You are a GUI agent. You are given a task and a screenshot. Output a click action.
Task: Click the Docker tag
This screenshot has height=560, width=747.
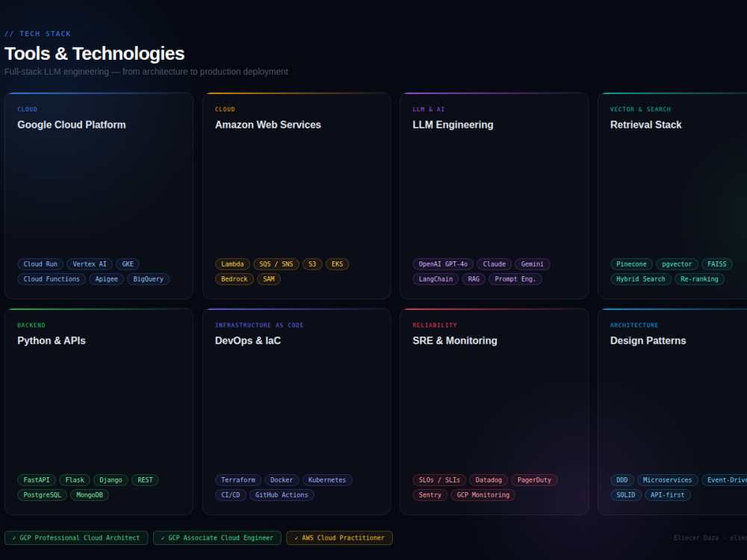click(282, 480)
